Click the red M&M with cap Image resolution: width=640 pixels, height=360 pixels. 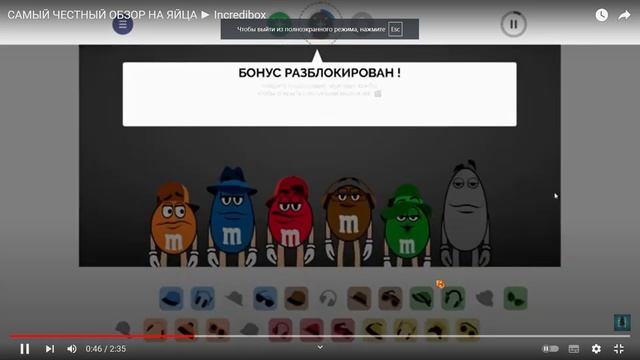290,222
